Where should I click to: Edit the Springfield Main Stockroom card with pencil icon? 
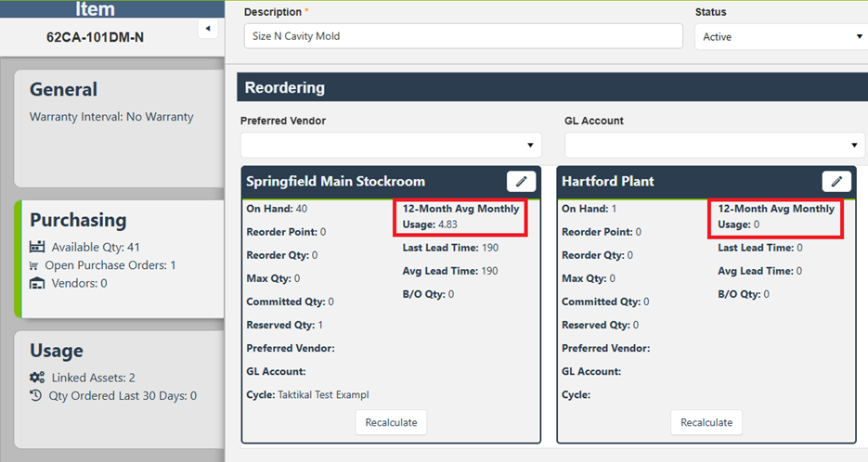pyautogui.click(x=521, y=182)
